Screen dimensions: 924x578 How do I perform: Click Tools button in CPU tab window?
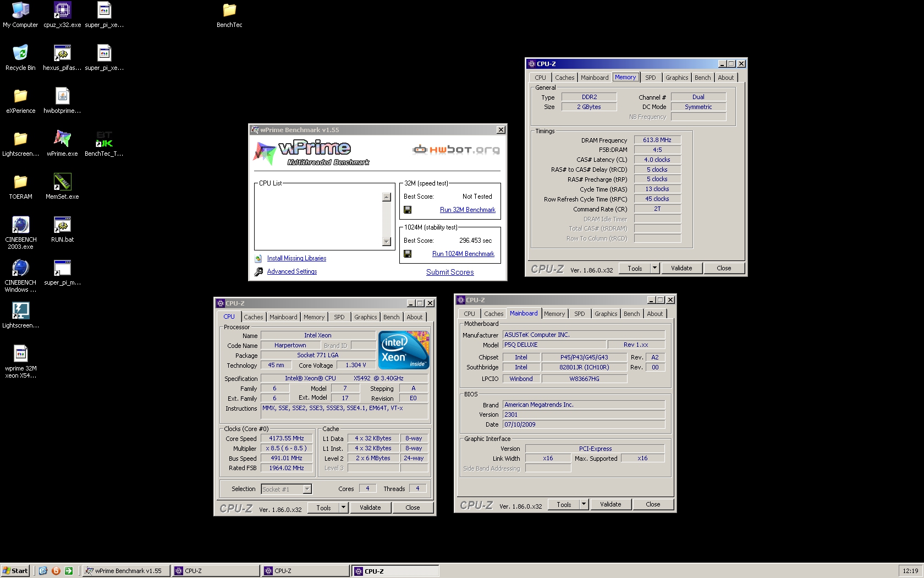pyautogui.click(x=323, y=508)
